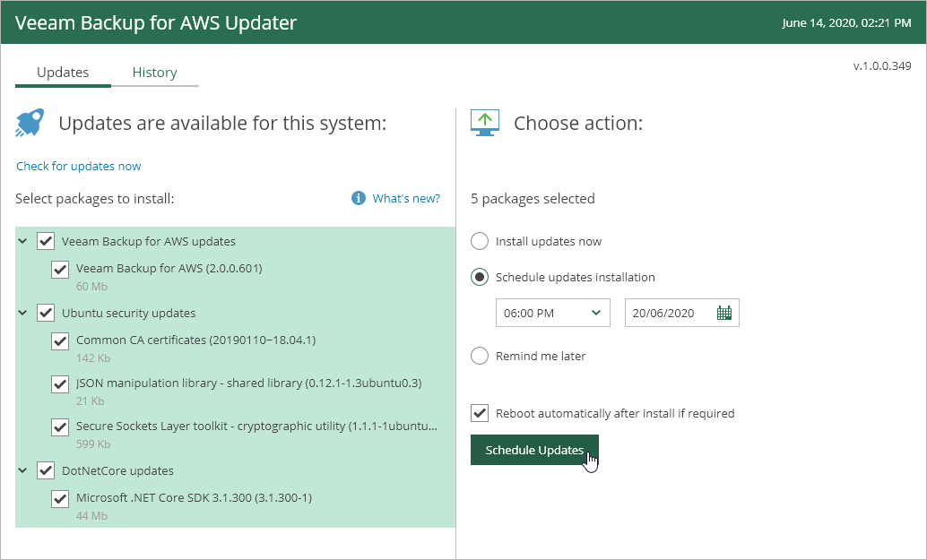
Task: Select Schedule updates installation radio button
Action: point(480,277)
